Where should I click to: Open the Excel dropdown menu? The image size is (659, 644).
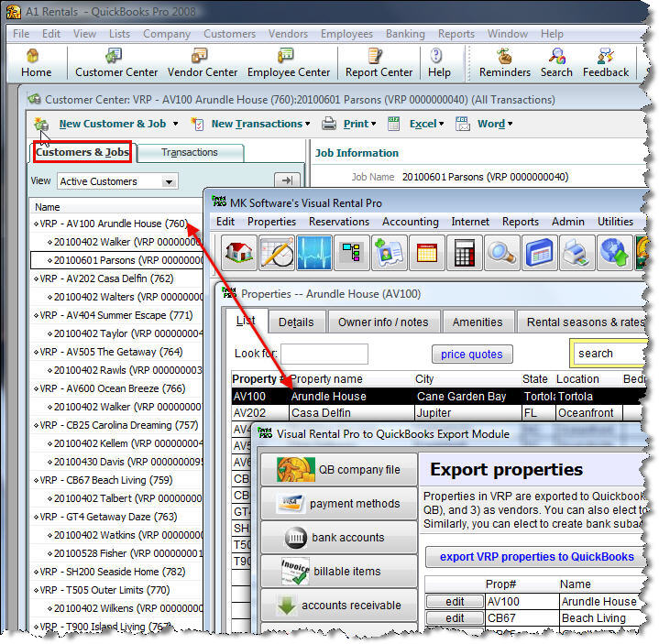coord(441,124)
